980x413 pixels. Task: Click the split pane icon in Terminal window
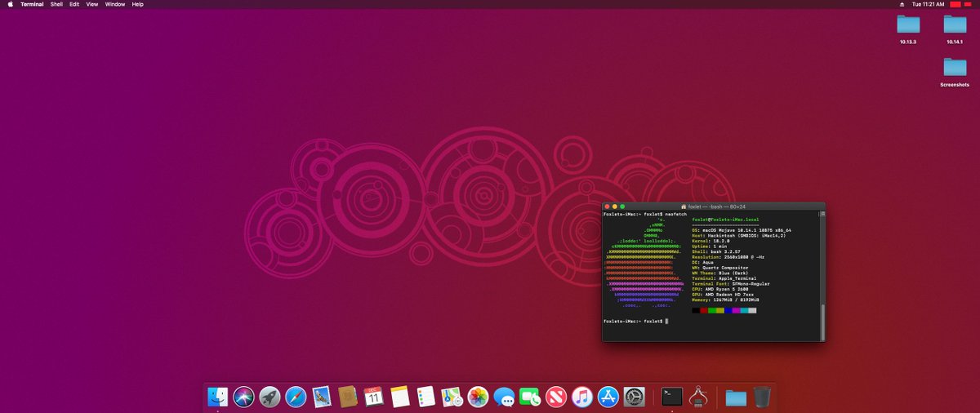(822, 214)
